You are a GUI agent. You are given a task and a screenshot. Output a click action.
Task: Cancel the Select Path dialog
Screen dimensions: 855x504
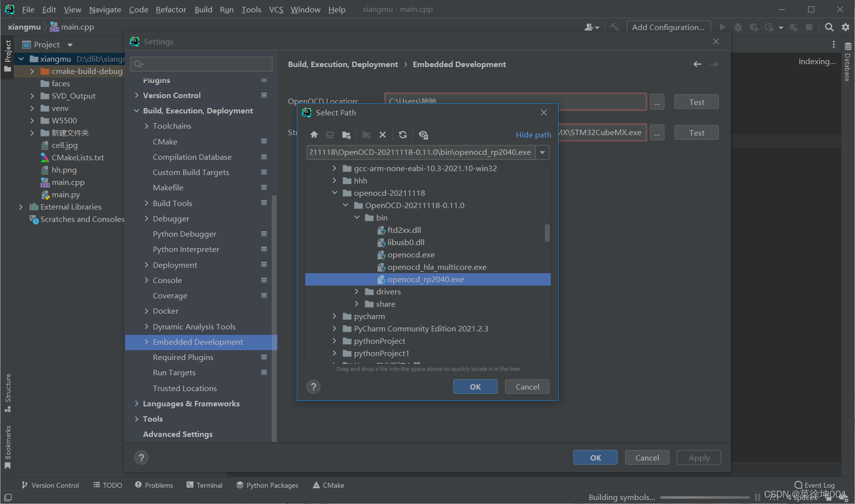[527, 387]
